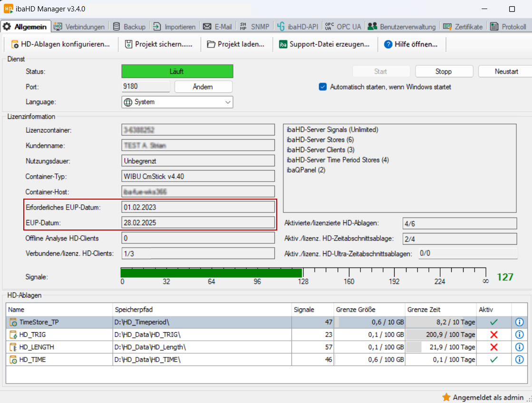Click the info icon for HD_TRIG row
Image resolution: width=532 pixels, height=403 pixels.
click(x=519, y=335)
